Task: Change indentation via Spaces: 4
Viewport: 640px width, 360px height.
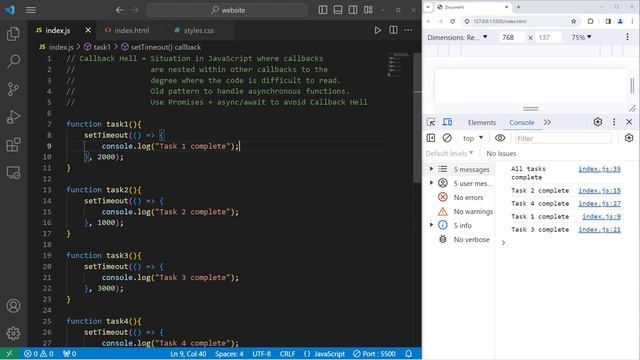Action: tap(229, 353)
